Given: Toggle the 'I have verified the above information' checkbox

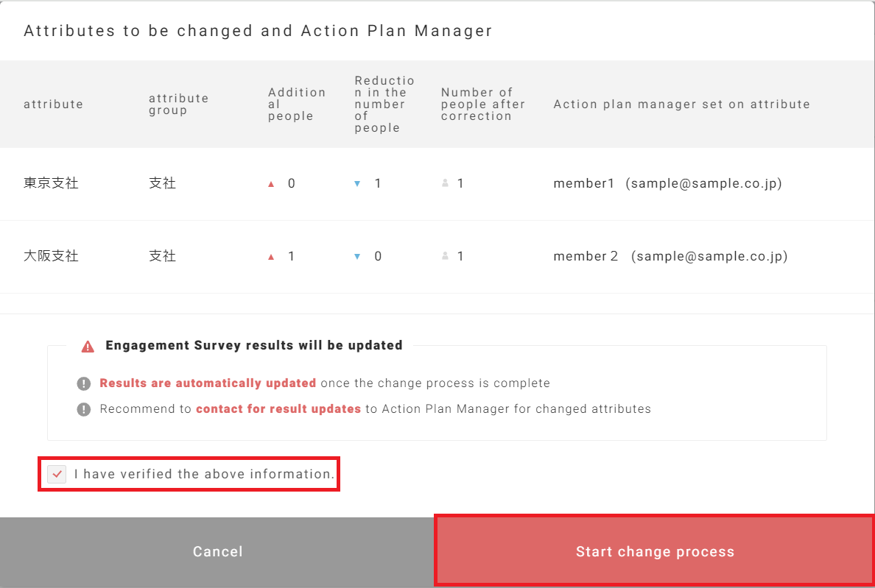Looking at the screenshot, I should pos(57,475).
